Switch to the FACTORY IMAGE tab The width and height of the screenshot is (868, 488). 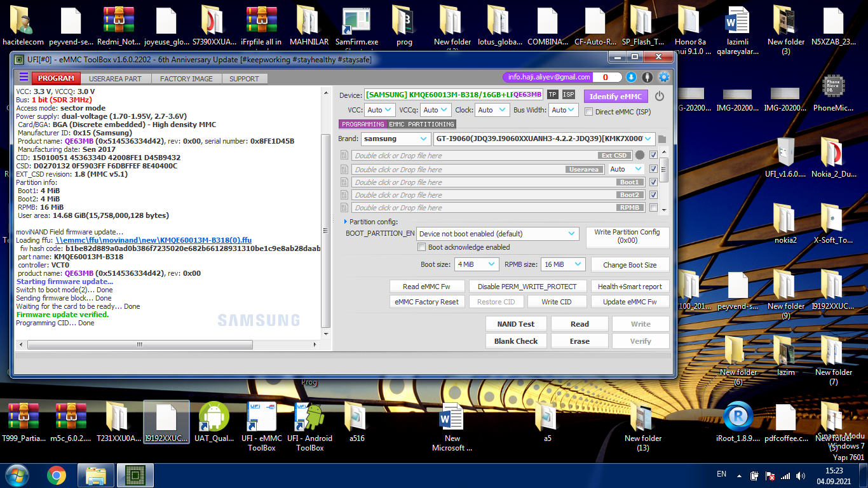coord(186,79)
